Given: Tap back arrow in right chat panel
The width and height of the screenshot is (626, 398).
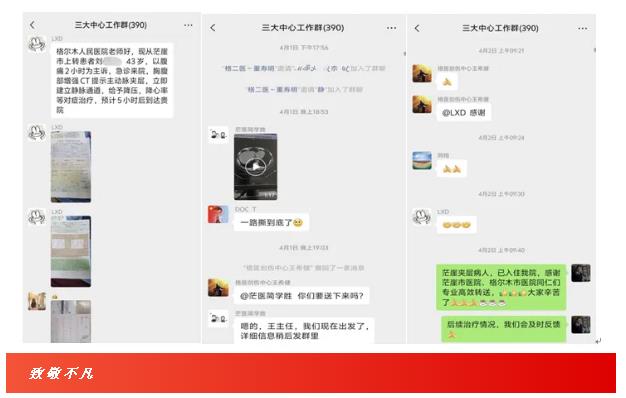Looking at the screenshot, I should coord(417,28).
